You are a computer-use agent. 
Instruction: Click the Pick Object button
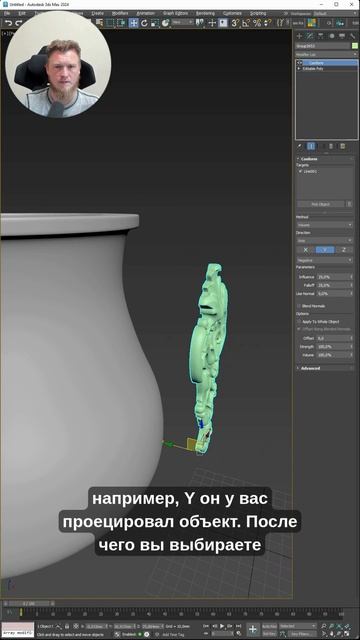pos(321,204)
